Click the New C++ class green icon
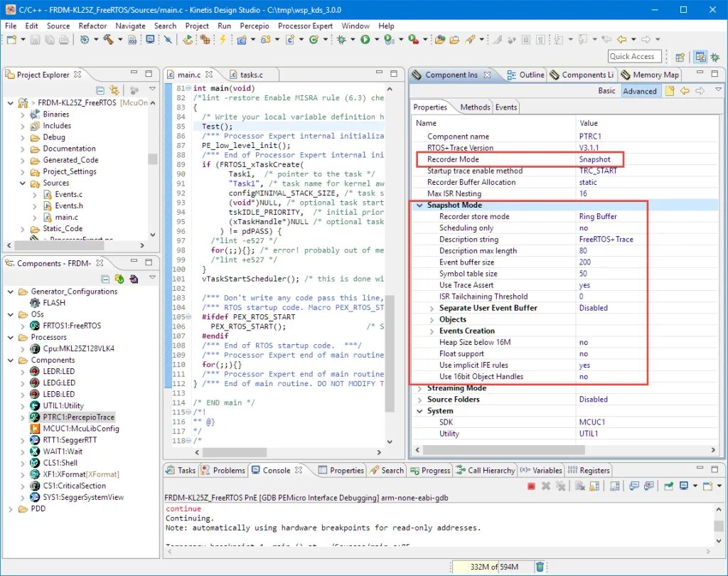 pyautogui.click(x=314, y=40)
